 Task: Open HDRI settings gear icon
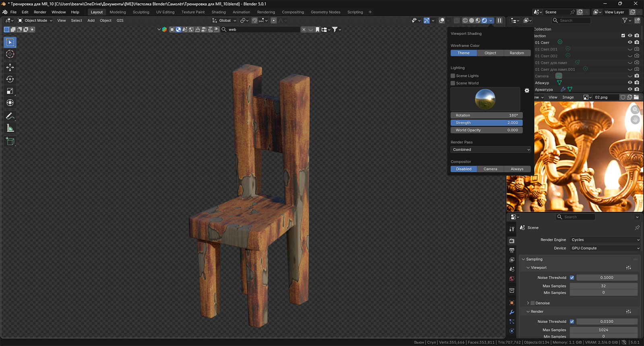tap(527, 91)
